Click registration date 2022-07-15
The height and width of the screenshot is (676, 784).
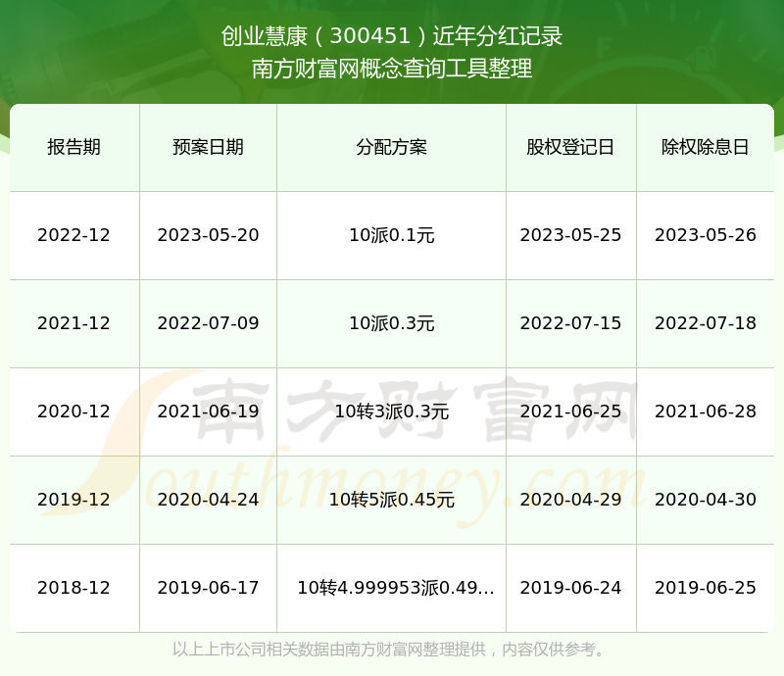click(x=570, y=323)
